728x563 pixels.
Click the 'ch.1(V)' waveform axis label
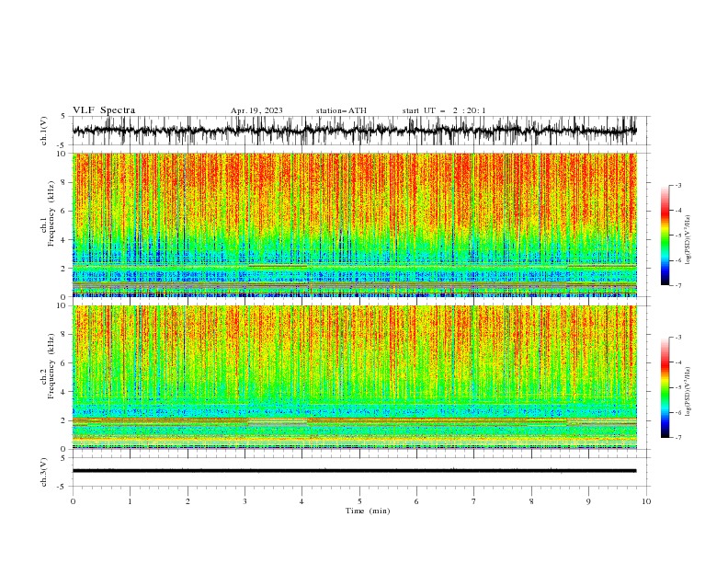44,131
